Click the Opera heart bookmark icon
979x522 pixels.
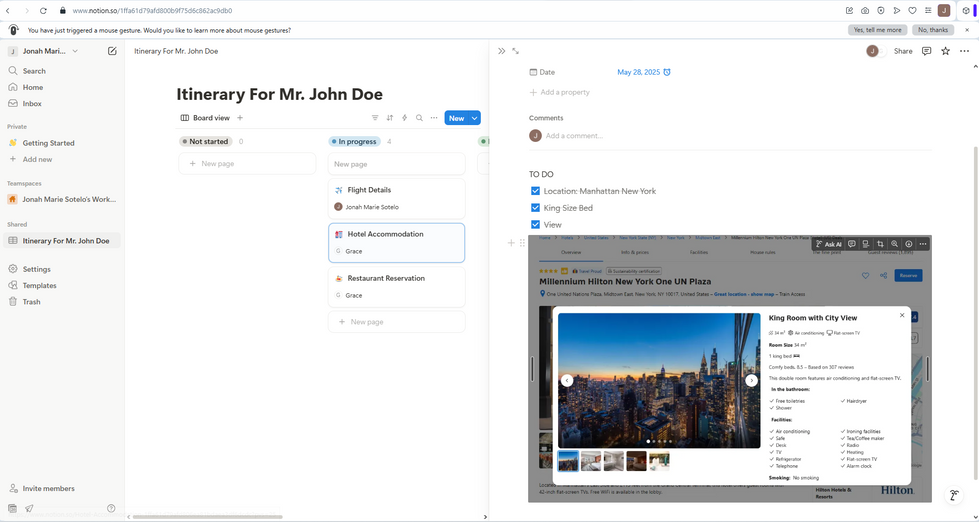[912, 11]
